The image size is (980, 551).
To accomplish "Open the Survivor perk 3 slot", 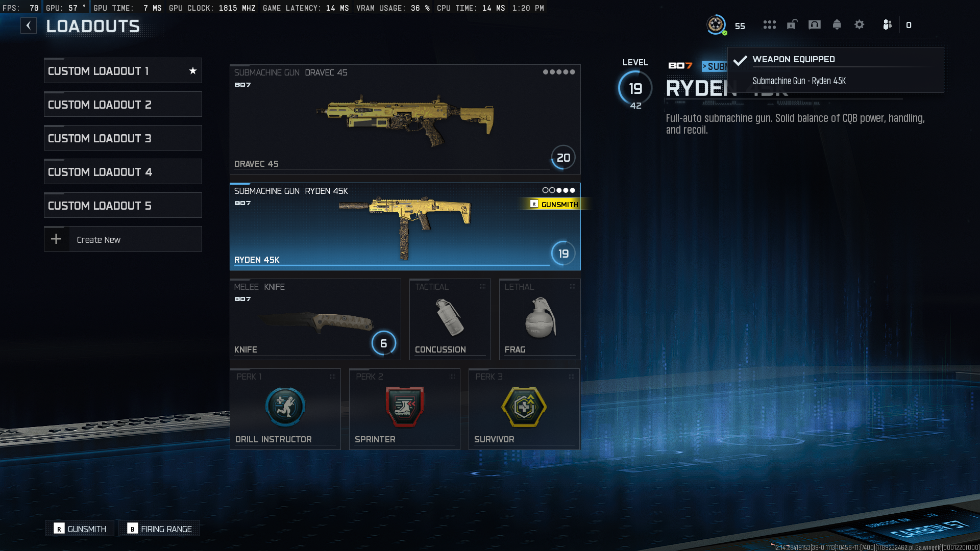I will tap(524, 409).
